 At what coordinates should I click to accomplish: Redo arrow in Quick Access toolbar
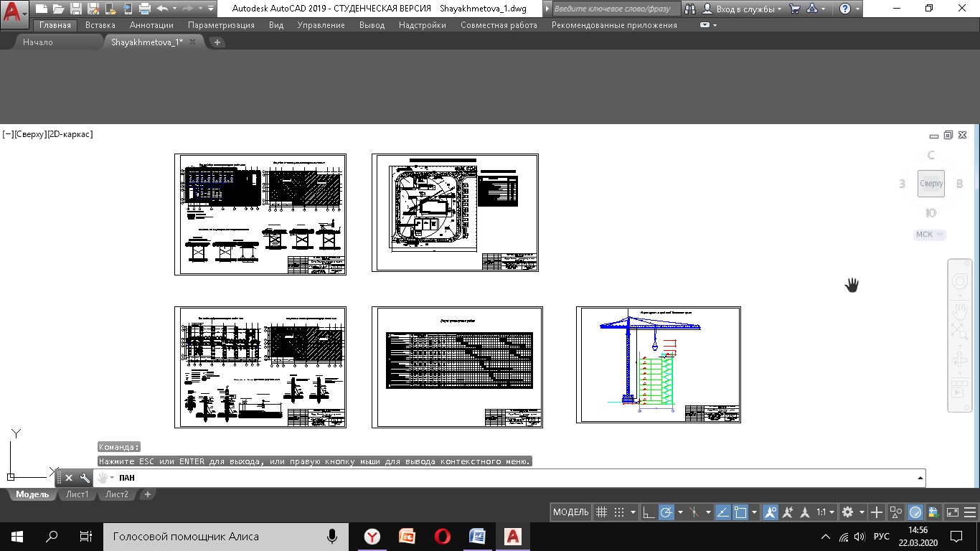[x=188, y=9]
